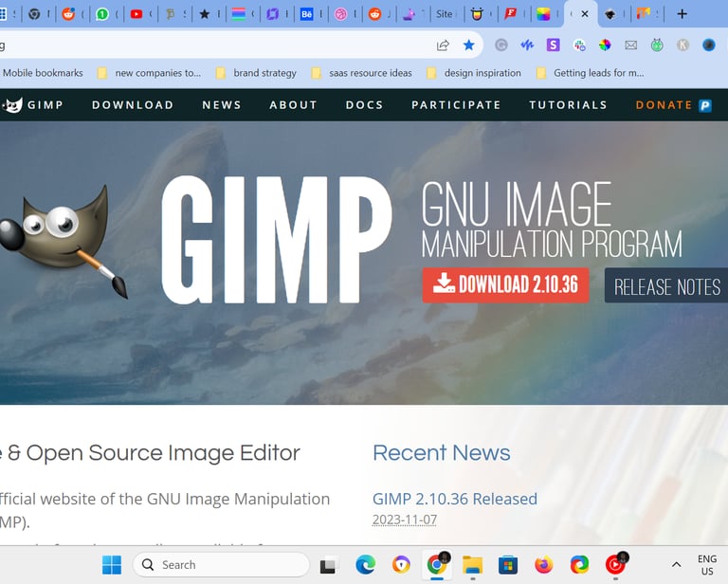This screenshot has width=728, height=584.
Task: Click the share page icon in address bar
Action: [x=443, y=45]
